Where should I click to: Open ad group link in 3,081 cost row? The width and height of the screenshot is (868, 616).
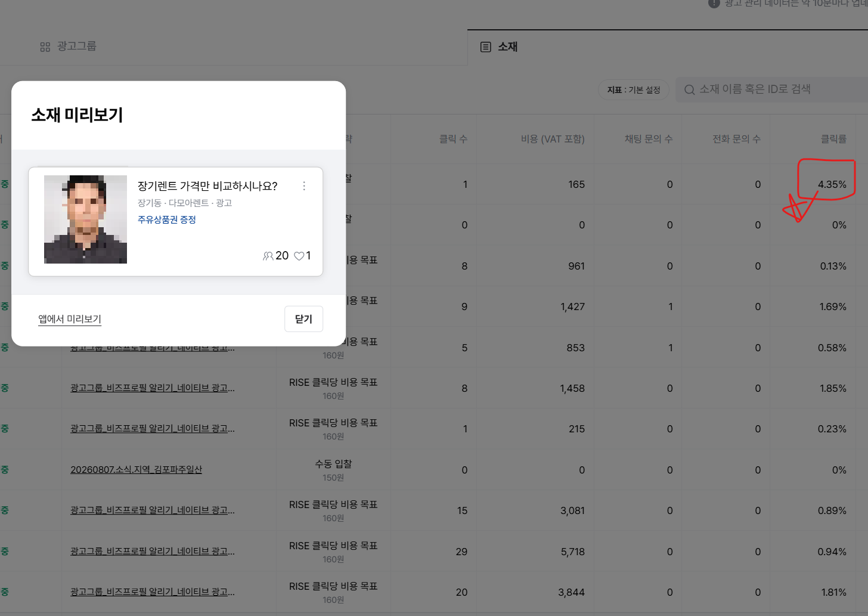(153, 510)
